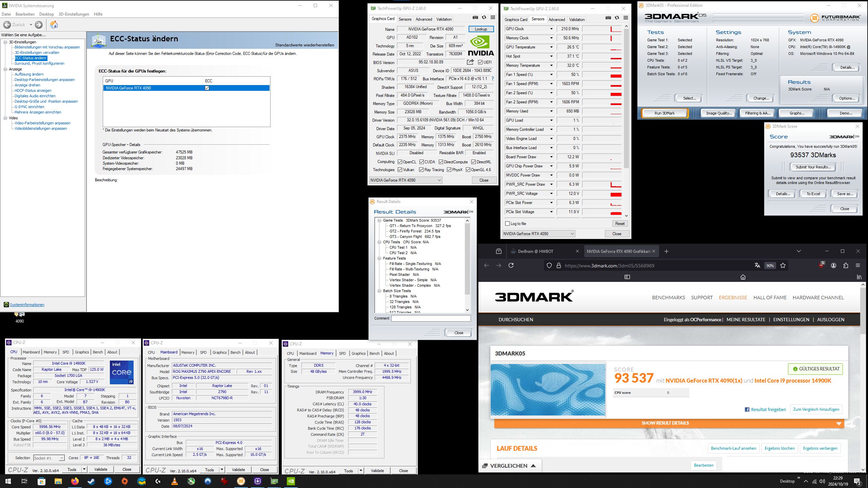Switch to the Bench tab in CPU-Z Memory window
This screenshot has height=488, width=868.
pos(374,353)
